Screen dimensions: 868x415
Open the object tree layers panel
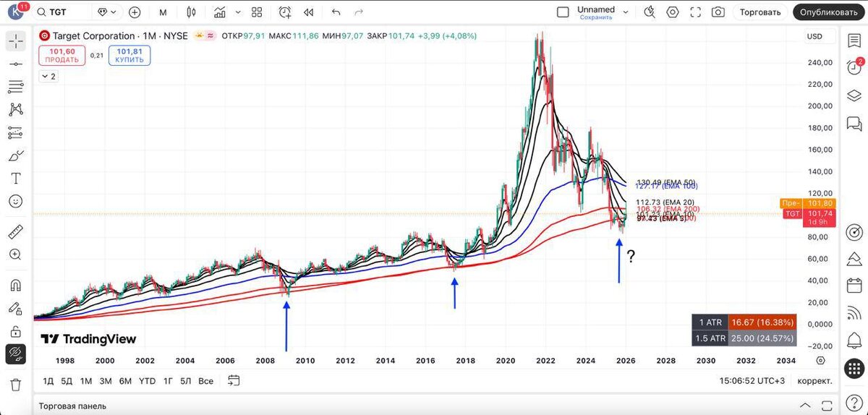click(x=854, y=95)
